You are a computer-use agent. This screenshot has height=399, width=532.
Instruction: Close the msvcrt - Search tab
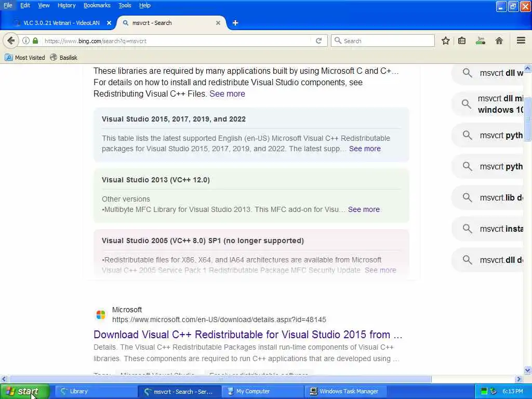click(218, 23)
